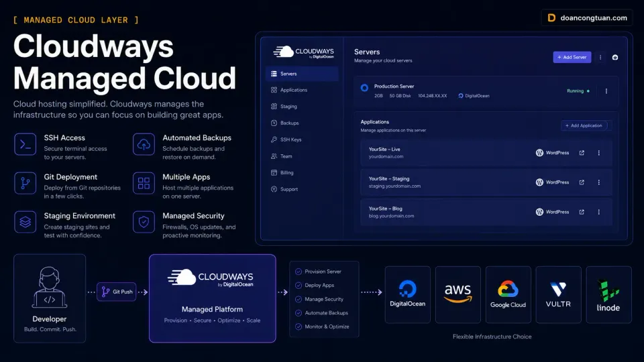Click the Add Server button
This screenshot has height=362, width=644.
coord(572,58)
